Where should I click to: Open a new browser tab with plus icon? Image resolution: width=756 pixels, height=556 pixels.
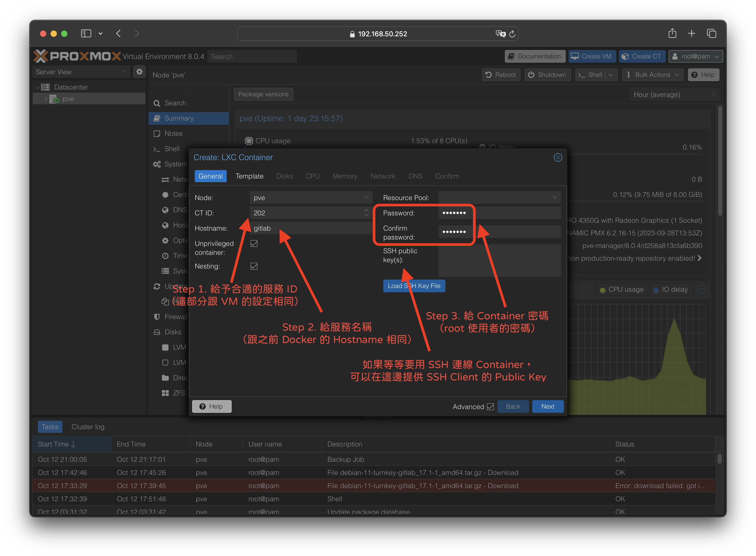[x=692, y=33]
